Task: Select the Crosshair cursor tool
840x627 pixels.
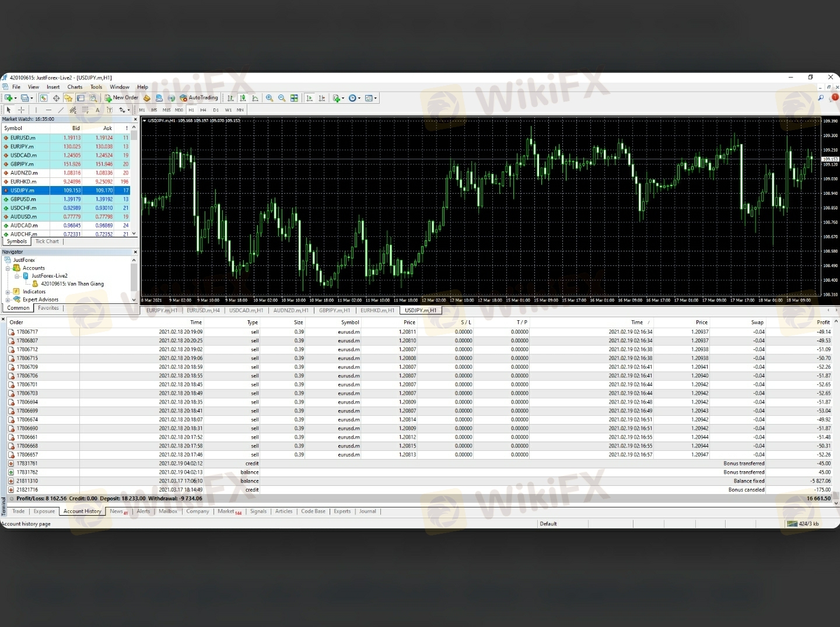Action: tap(22, 110)
